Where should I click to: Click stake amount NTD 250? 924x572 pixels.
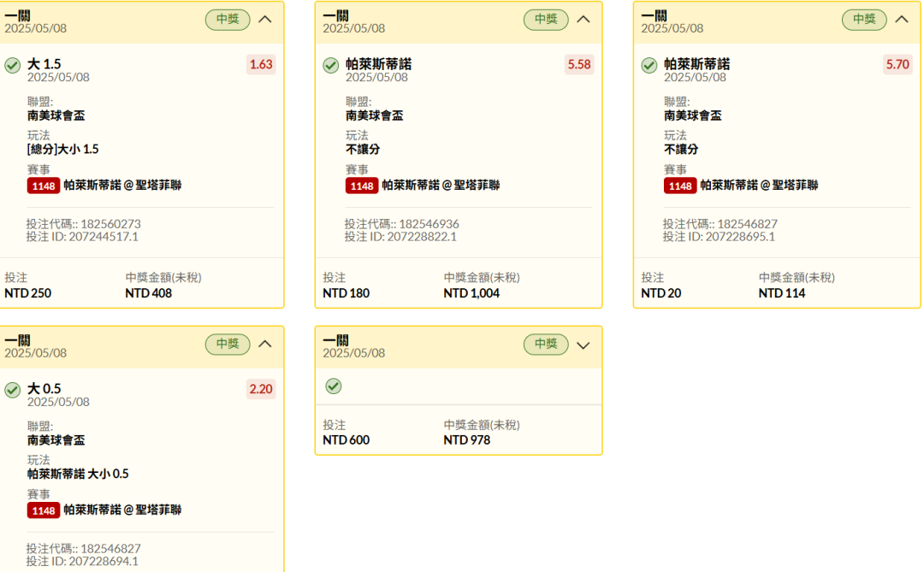(27, 293)
